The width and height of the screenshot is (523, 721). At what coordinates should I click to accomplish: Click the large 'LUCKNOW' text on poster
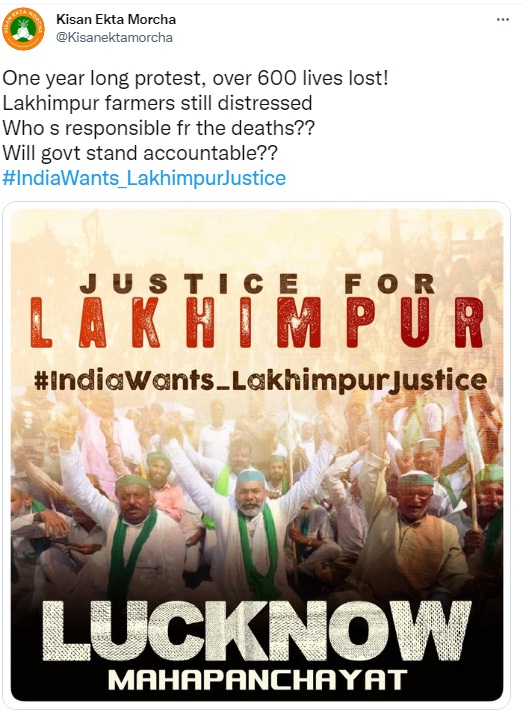click(x=256, y=631)
